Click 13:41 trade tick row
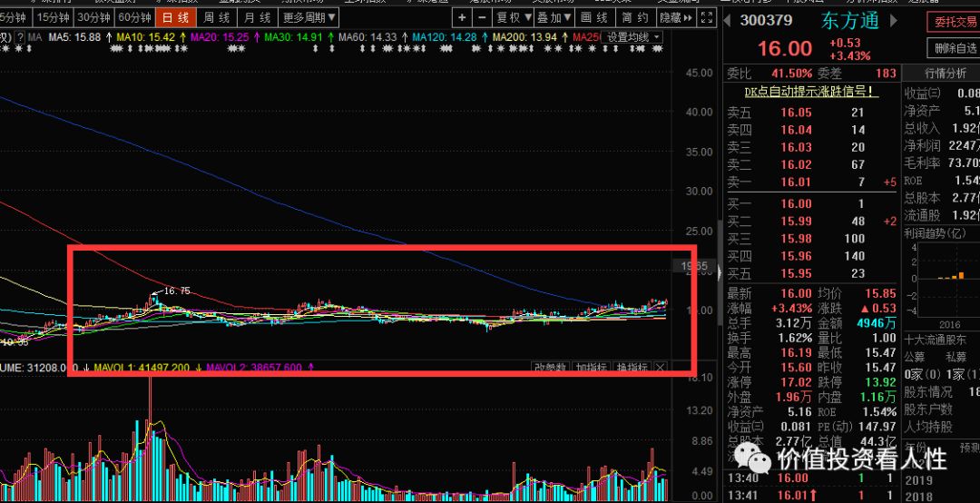Viewport: 980px width, 503px height. 811,496
